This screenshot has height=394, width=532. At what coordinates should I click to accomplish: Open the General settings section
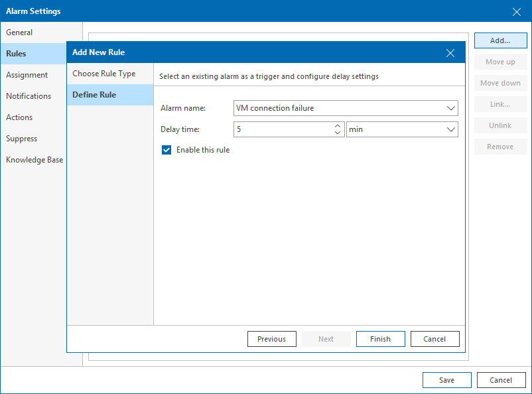point(41,33)
